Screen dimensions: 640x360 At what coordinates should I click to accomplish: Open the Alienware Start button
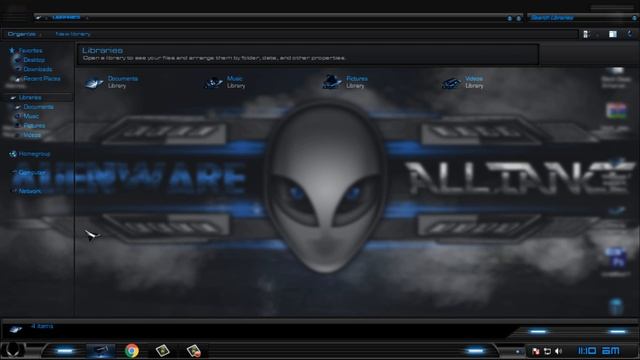pos(13,350)
